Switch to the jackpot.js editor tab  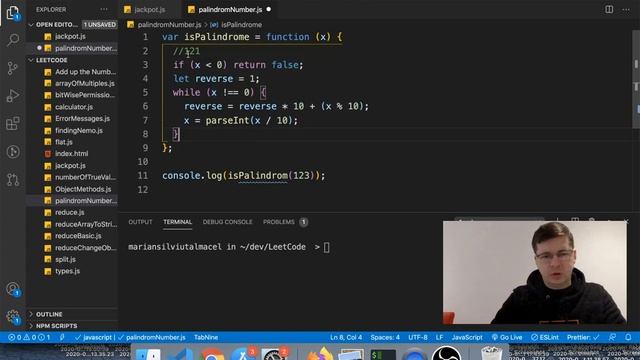click(149, 9)
